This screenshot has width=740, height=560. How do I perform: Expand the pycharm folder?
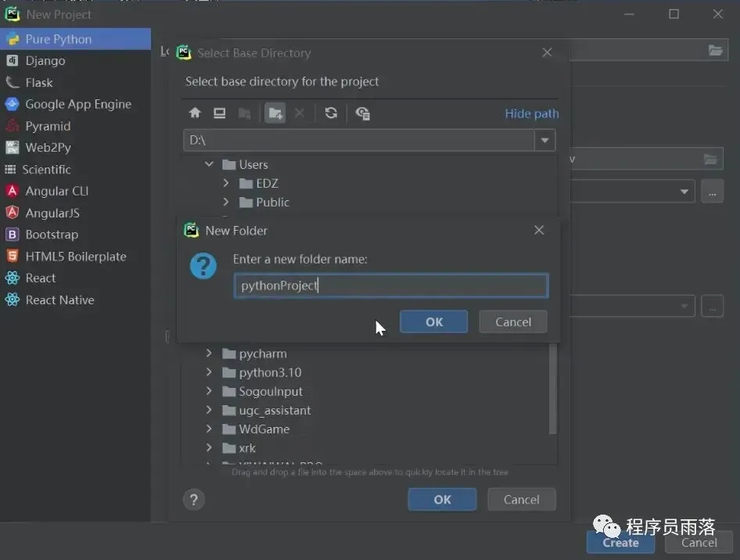tap(209, 354)
